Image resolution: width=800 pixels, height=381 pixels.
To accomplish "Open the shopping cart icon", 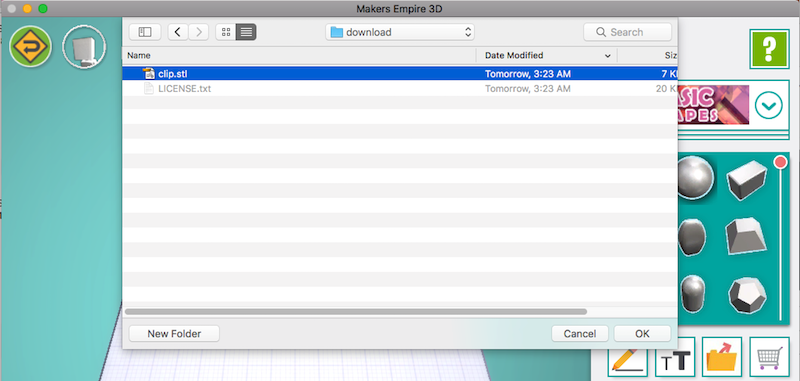I will coord(769,357).
